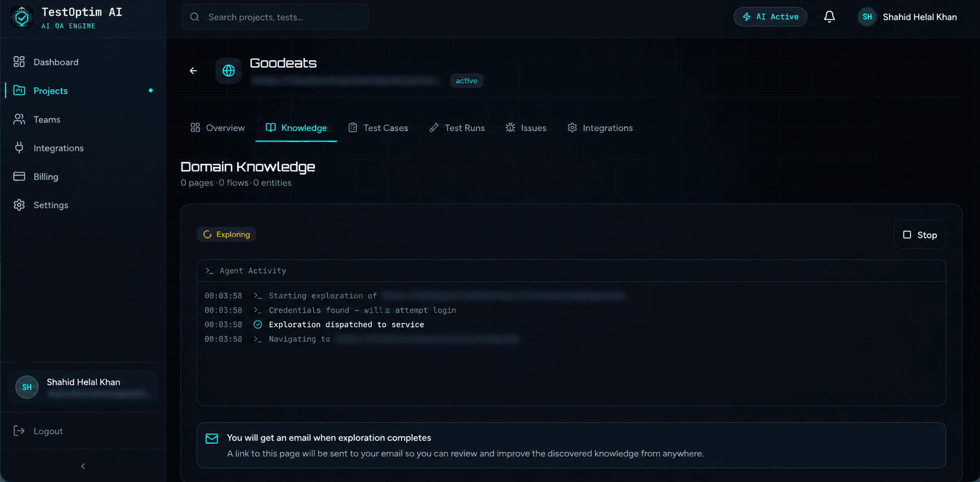The image size is (980, 482).
Task: Open the user profile card in sidebar
Action: 83,387
